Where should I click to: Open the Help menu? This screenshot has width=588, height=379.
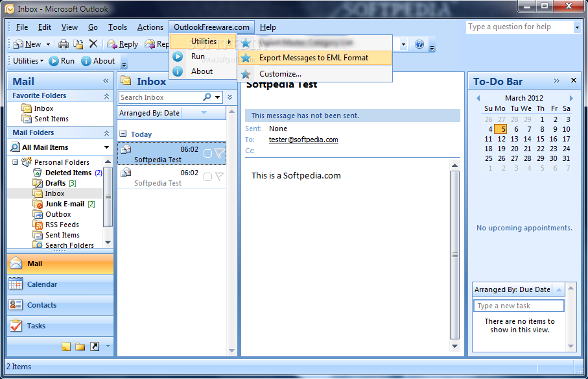268,27
